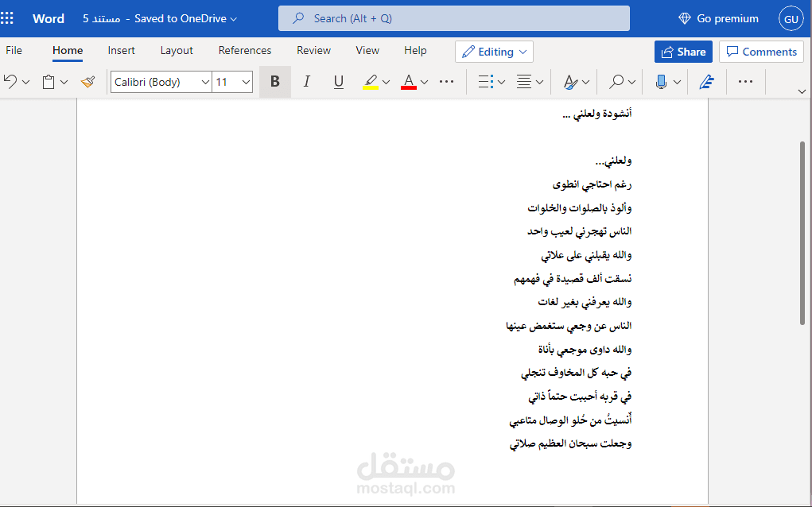
Task: Click the Share button
Action: (x=684, y=52)
